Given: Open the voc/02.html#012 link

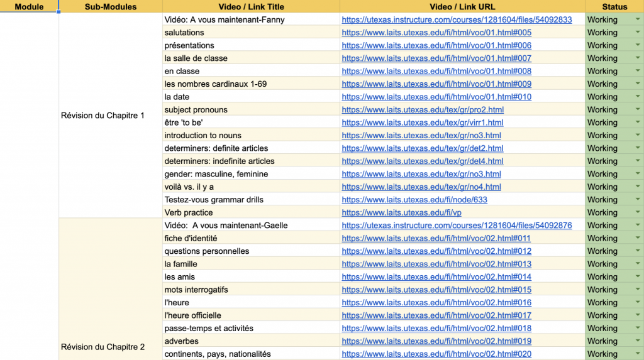Looking at the screenshot, I should click(x=436, y=251).
